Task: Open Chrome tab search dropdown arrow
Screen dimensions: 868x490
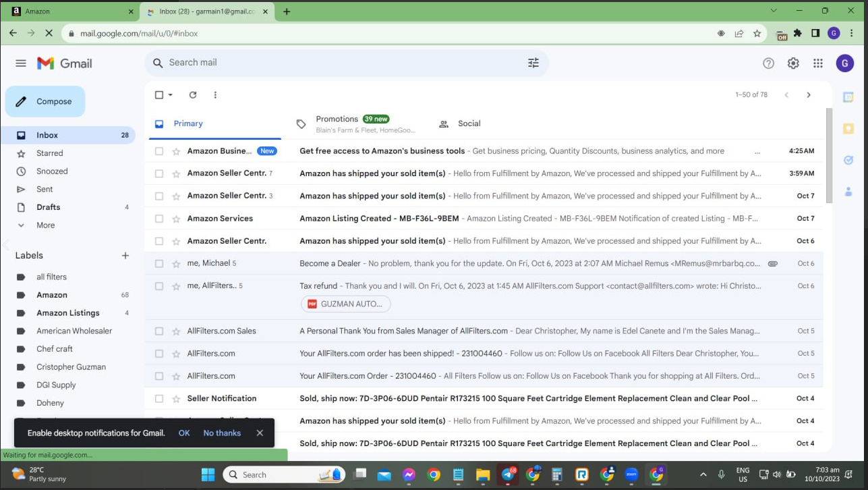Action: (774, 11)
